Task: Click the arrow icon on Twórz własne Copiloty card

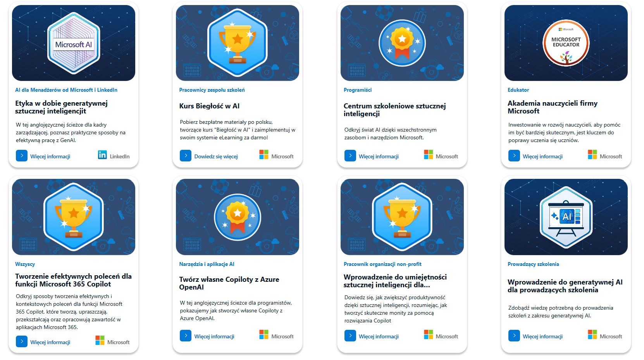Action: click(x=186, y=336)
